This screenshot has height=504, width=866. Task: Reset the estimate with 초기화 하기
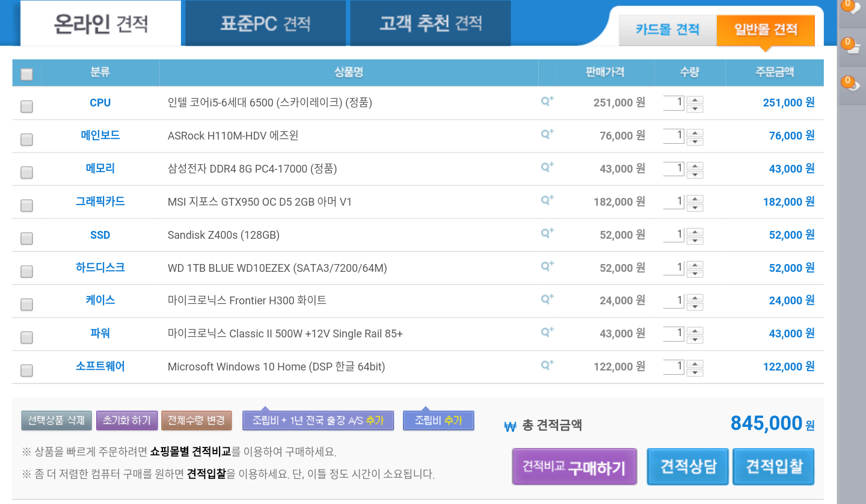click(x=127, y=420)
